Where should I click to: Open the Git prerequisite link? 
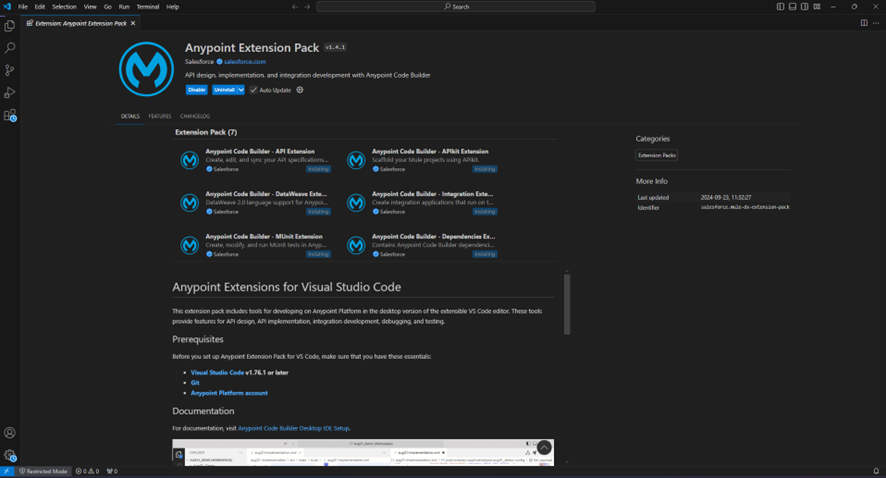pos(195,383)
